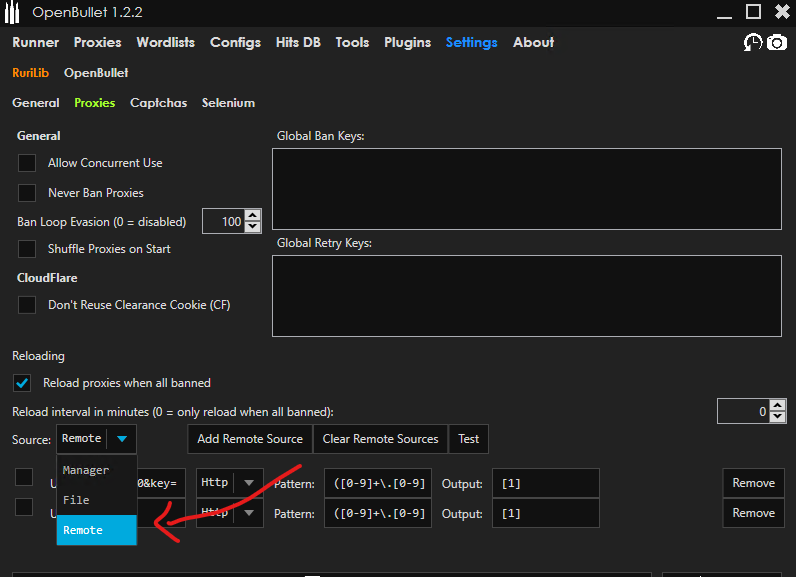Switch to Wordlists tab
This screenshot has height=577, width=796.
click(165, 43)
